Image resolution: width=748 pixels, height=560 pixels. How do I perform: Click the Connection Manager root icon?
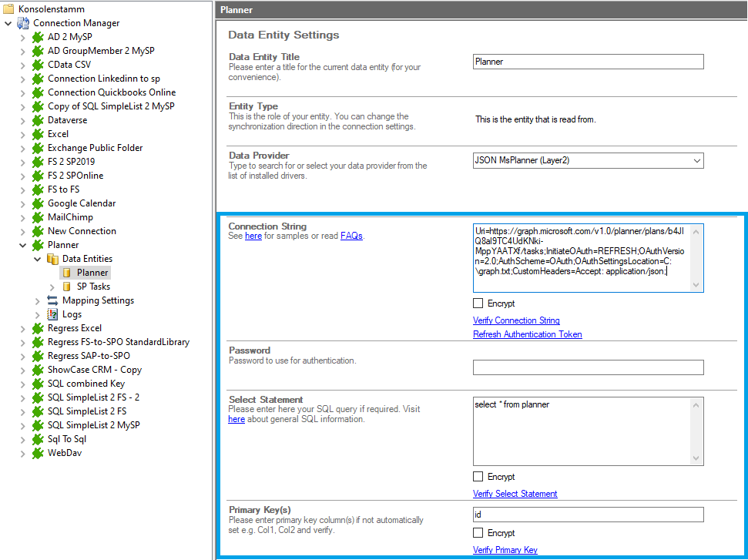23,23
